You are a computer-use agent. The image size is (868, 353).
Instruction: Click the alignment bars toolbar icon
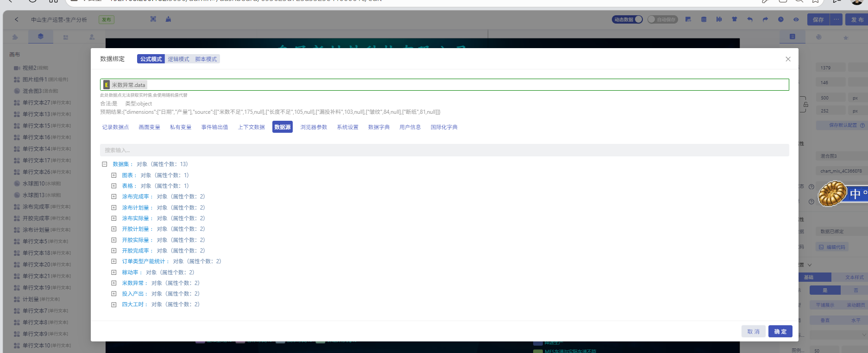point(719,19)
